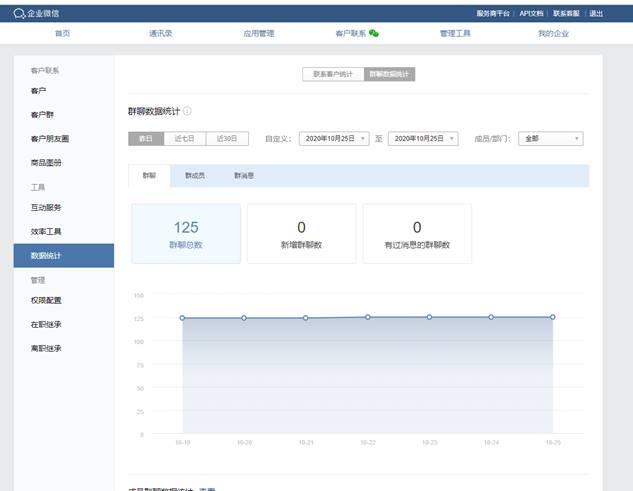
Task: Click the WeChat icon next to 客户联系
Action: [x=374, y=33]
